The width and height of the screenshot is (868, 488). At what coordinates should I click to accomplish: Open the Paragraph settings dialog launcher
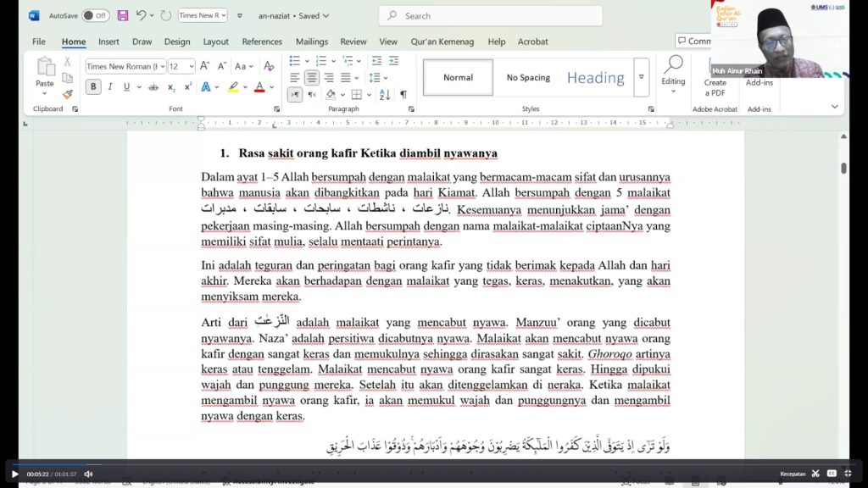[411, 109]
